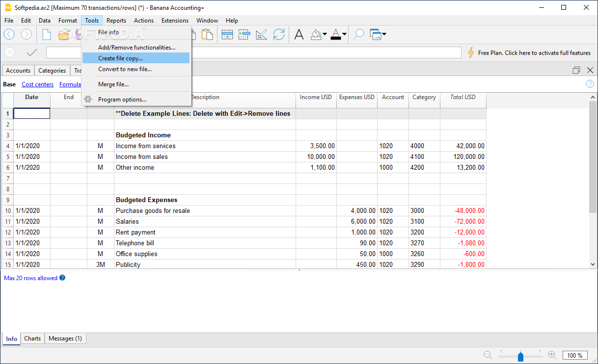
Task: Choose File info from the Tools menu
Action: (136, 32)
